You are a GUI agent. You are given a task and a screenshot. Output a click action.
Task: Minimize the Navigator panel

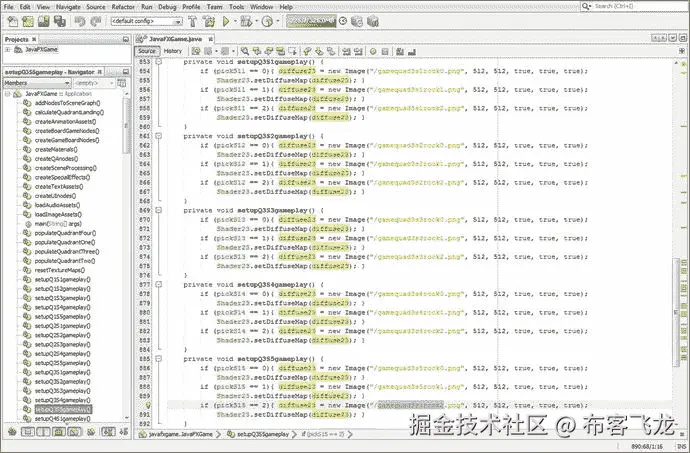(x=126, y=72)
